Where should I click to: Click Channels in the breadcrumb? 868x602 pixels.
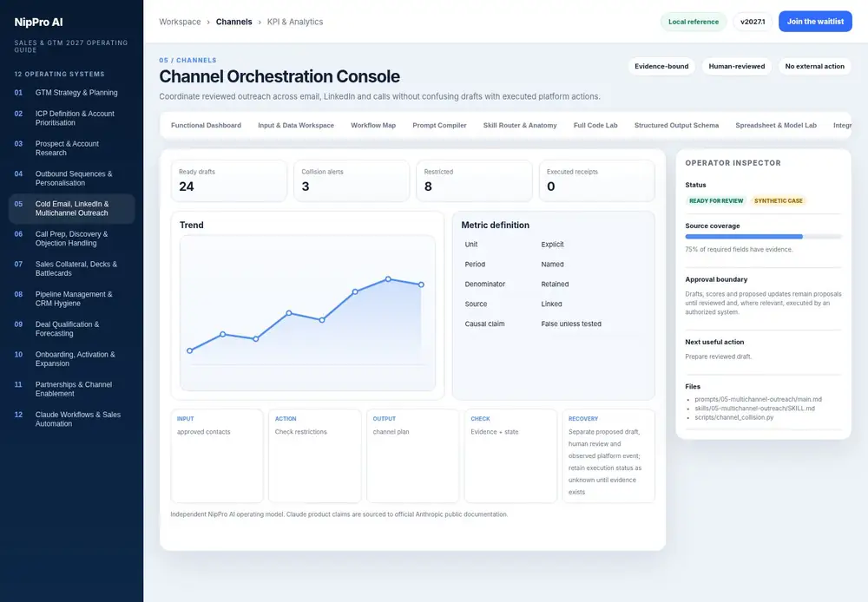233,22
